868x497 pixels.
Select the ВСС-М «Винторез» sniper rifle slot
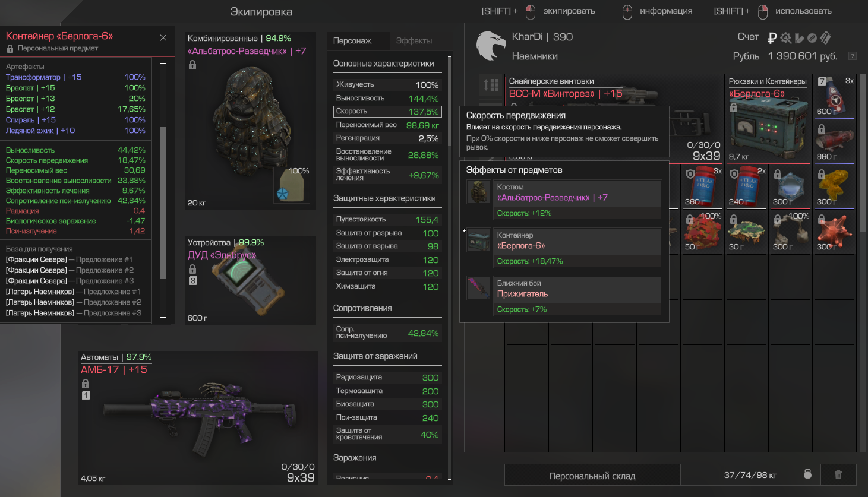click(614, 90)
